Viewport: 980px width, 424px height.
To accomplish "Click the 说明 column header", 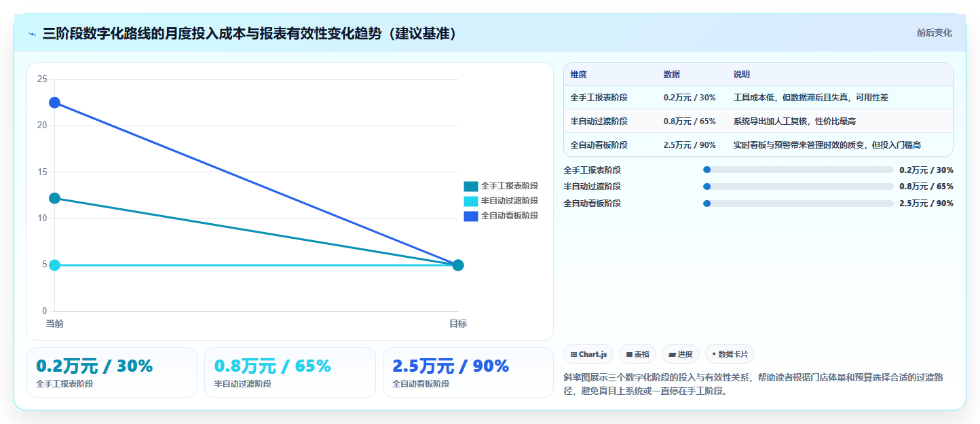I will pyautogui.click(x=742, y=75).
